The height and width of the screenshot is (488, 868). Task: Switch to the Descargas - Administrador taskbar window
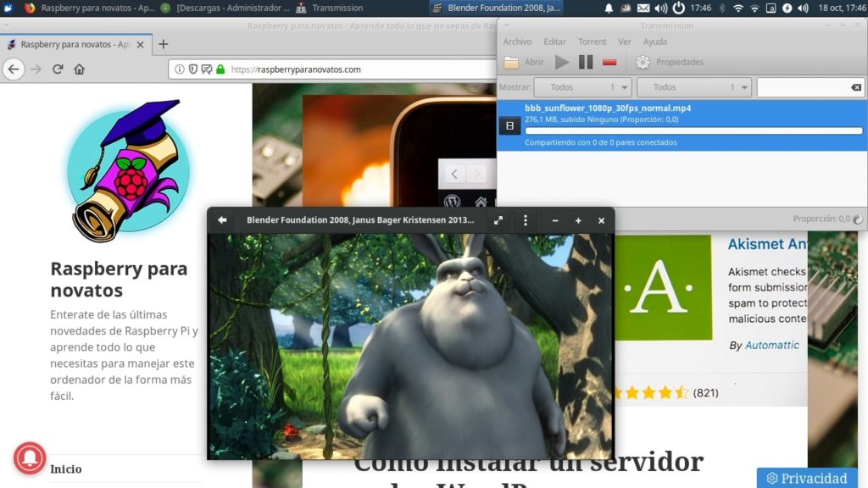[225, 8]
